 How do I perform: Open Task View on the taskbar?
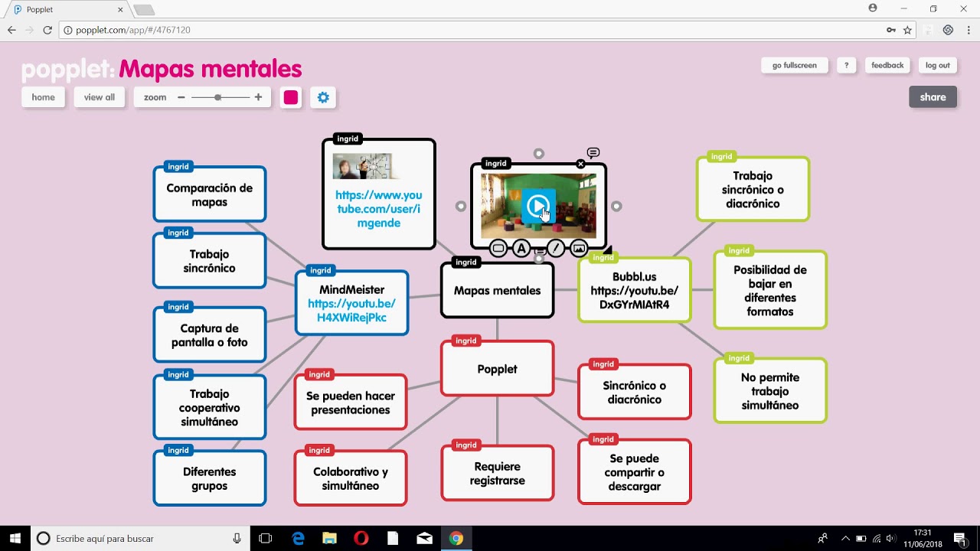pyautogui.click(x=266, y=538)
